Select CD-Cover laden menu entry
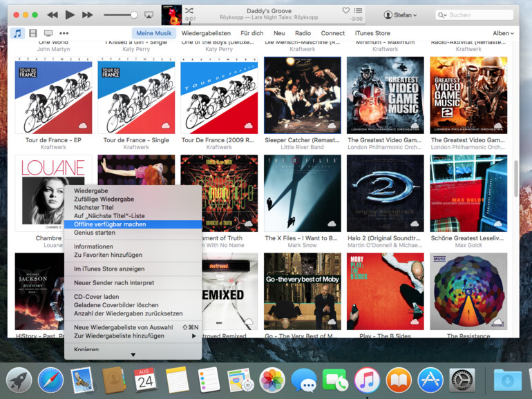Image resolution: width=532 pixels, height=399 pixels. pos(133,297)
